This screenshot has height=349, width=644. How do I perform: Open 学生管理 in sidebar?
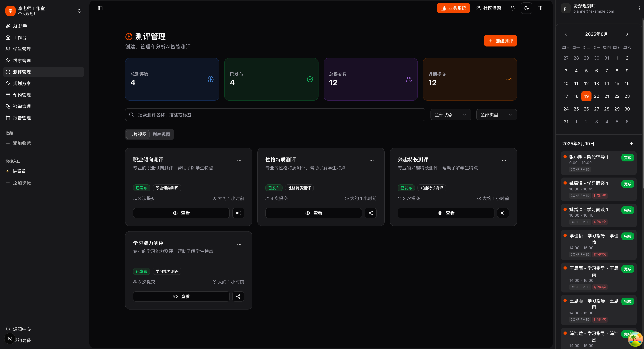coord(22,49)
